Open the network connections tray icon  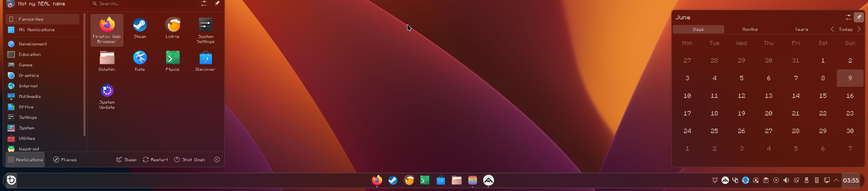tap(827, 180)
